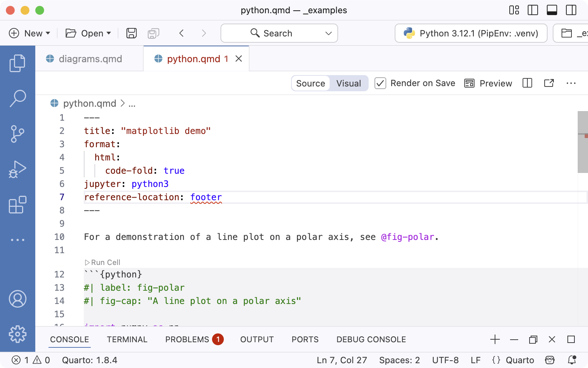Click the Save file icon
The height and width of the screenshot is (368, 588).
[x=131, y=33]
